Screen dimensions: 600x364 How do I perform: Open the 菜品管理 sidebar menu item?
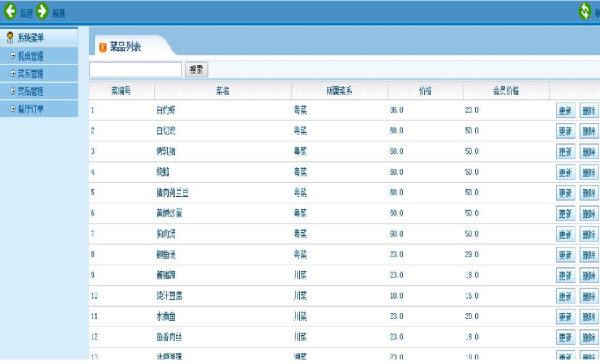coord(31,91)
